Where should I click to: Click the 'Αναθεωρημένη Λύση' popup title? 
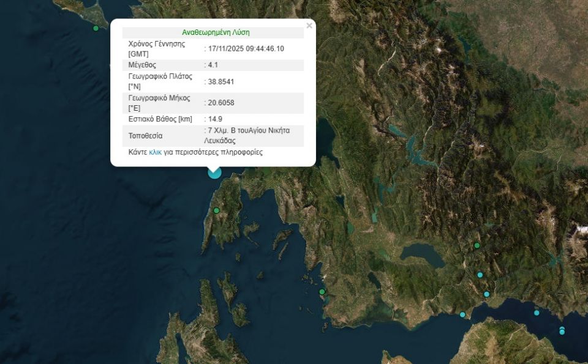216,32
